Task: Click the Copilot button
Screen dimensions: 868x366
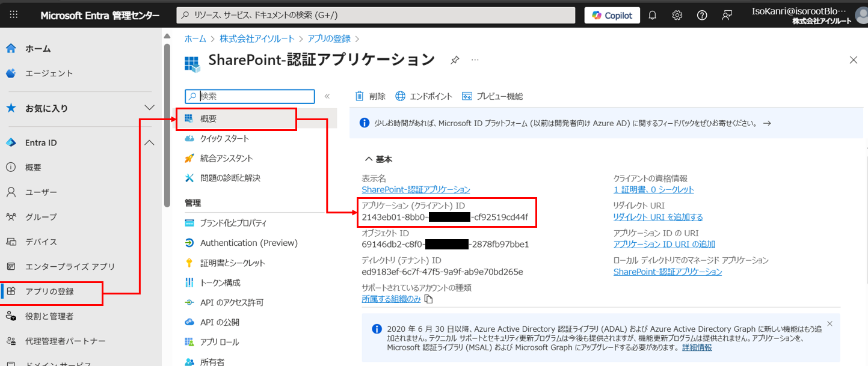Action: pyautogui.click(x=612, y=16)
